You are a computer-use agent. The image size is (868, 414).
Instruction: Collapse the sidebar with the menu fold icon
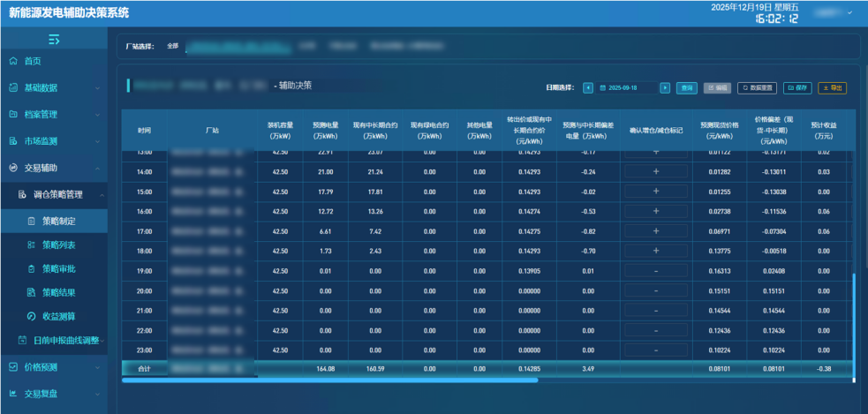click(54, 39)
